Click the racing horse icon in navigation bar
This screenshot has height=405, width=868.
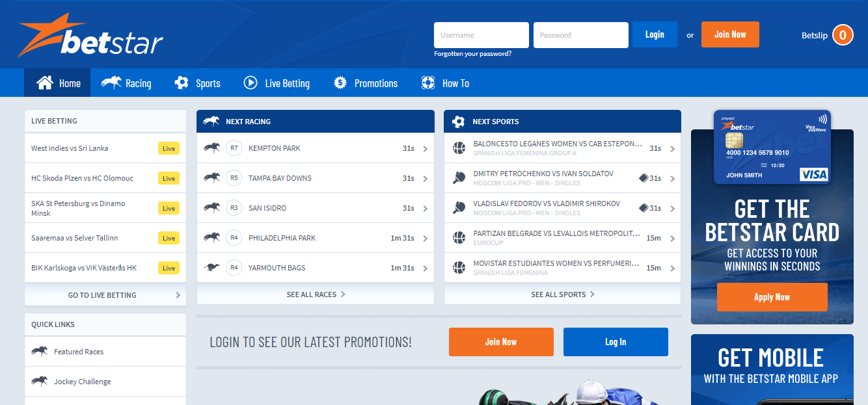[111, 83]
